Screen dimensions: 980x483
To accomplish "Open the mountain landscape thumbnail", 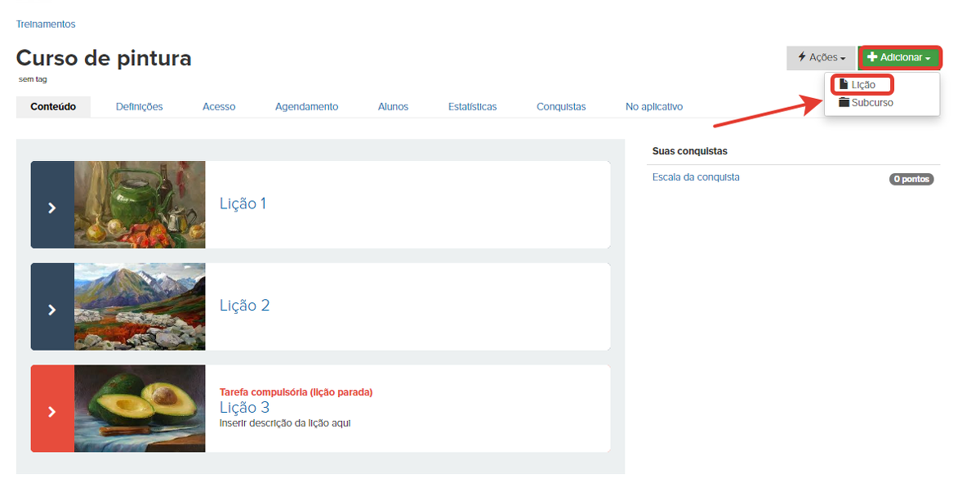I will [x=140, y=306].
